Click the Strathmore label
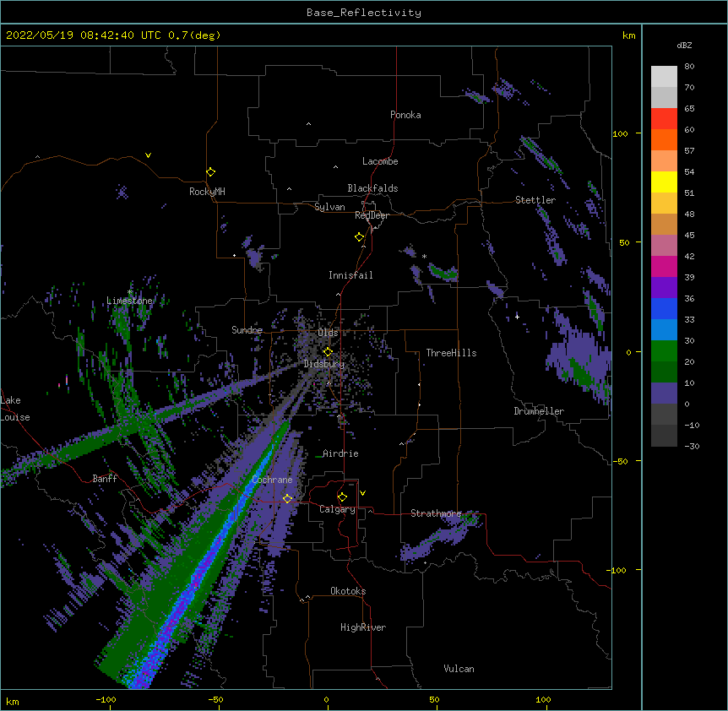This screenshot has width=728, height=711. click(436, 513)
